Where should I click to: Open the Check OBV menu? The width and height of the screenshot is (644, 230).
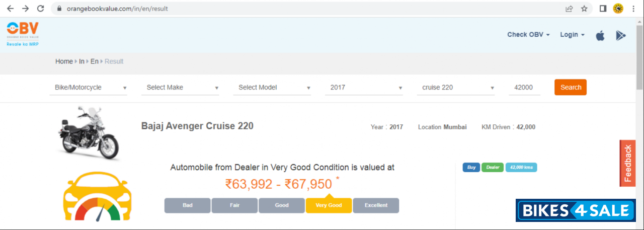coord(528,35)
